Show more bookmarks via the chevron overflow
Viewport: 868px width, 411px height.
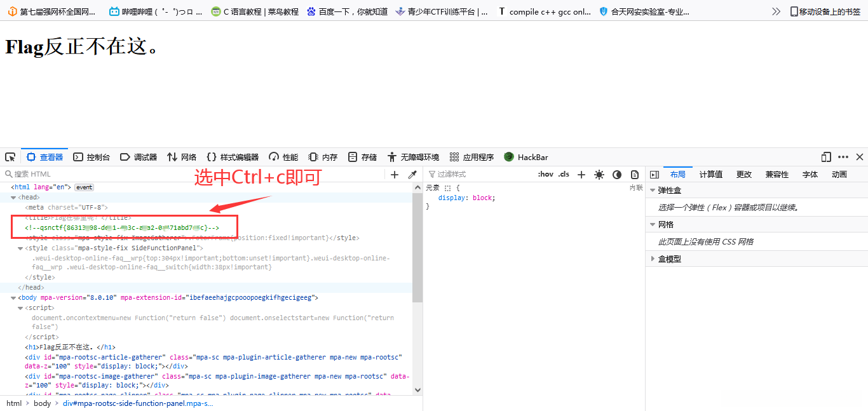[x=776, y=11]
